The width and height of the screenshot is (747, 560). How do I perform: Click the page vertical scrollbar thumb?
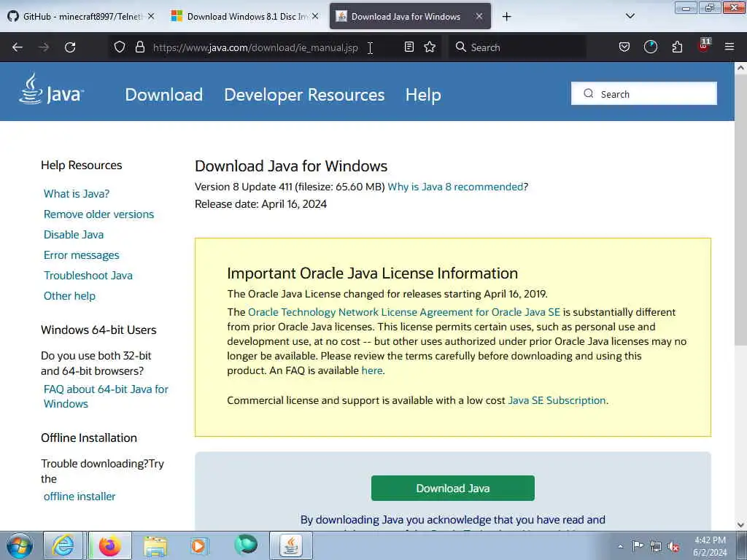click(x=740, y=209)
